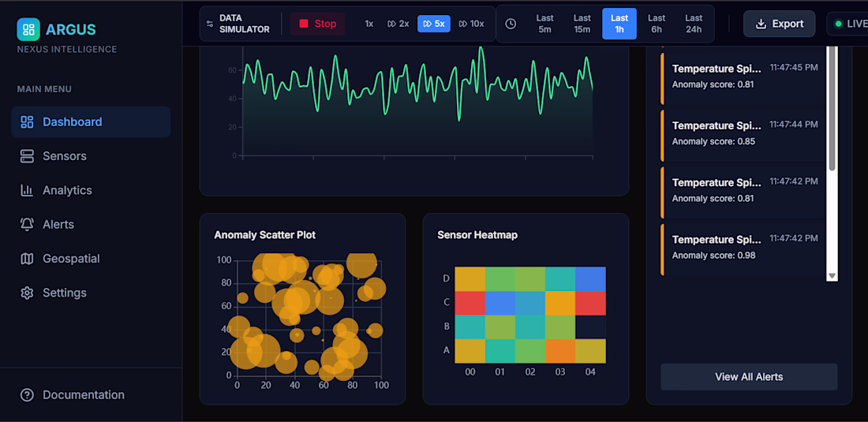Click the blue heatmap cell D04
Viewport: 868px width, 422px height.
point(591,278)
